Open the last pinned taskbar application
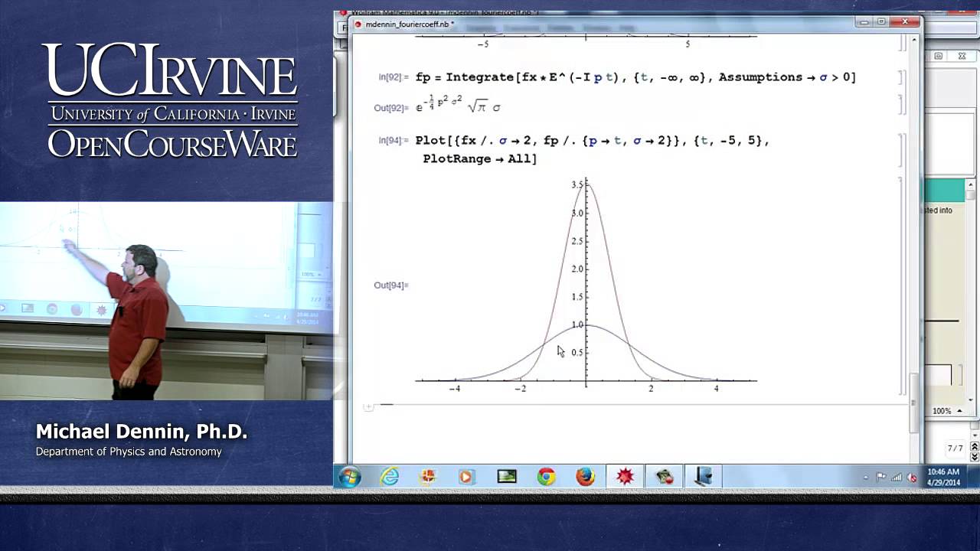Screen dimensions: 980x551 (x=704, y=477)
